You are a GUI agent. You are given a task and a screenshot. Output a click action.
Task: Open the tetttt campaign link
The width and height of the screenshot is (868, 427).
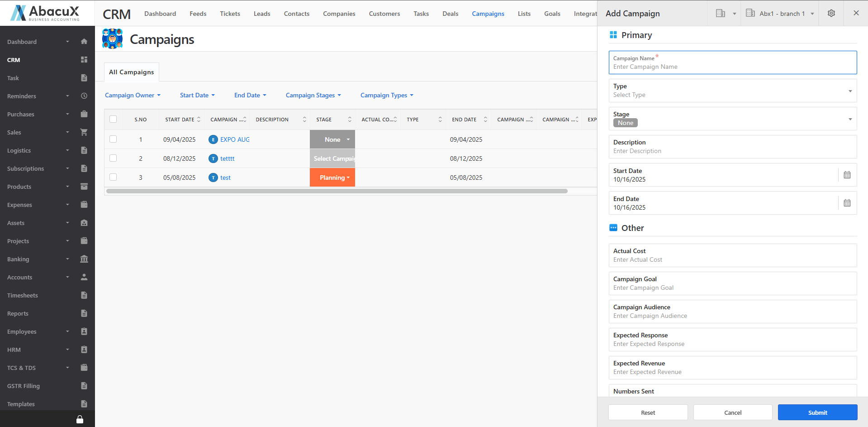click(x=227, y=158)
